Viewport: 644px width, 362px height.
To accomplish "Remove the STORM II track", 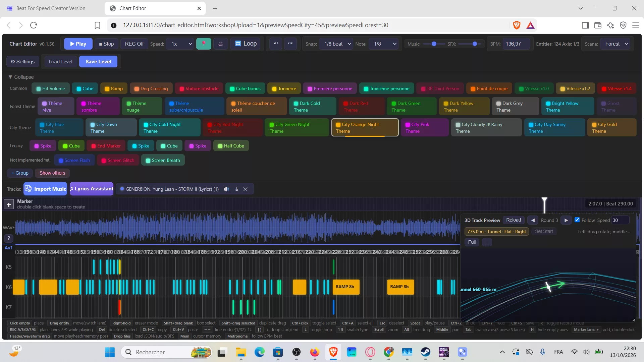I will [x=246, y=189].
